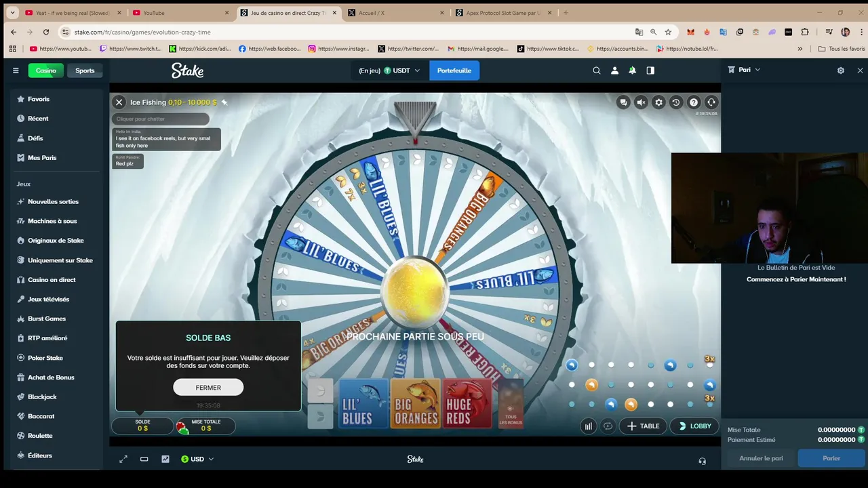Viewport: 868px width, 488px height.
Task: Switch to Accueil / X tab
Action: (396, 13)
